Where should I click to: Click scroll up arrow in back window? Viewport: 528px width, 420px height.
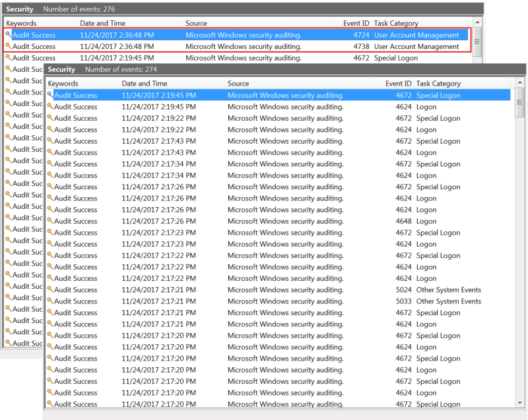click(477, 22)
